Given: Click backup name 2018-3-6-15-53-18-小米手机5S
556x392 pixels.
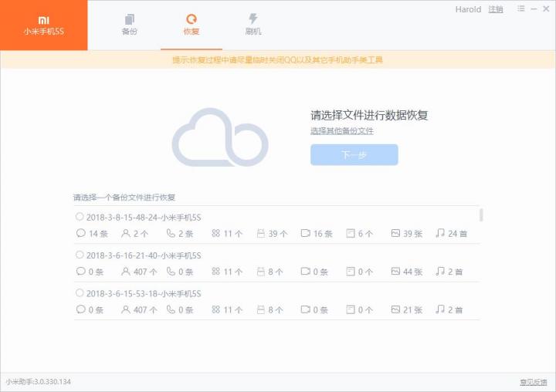Looking at the screenshot, I should (x=144, y=293).
